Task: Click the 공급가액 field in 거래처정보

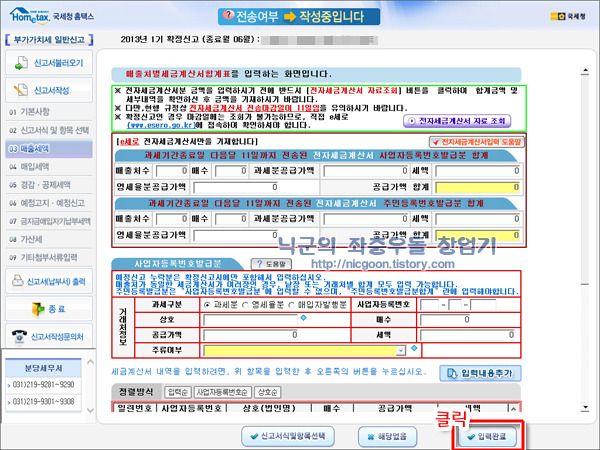Action: [250, 335]
